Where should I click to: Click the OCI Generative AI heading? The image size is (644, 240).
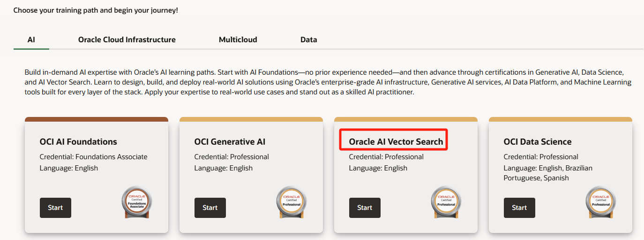point(230,142)
